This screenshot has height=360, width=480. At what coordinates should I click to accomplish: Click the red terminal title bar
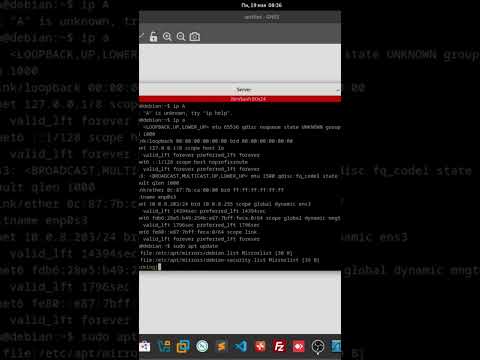(x=240, y=99)
